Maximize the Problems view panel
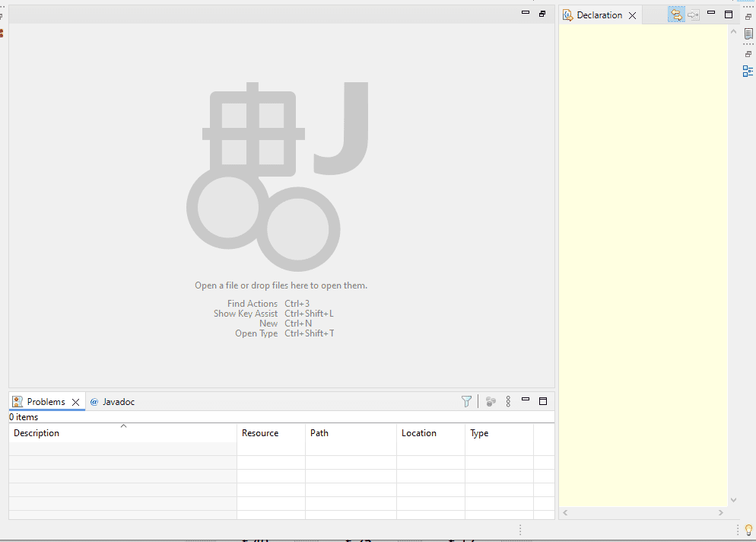The image size is (756, 542). pos(543,401)
